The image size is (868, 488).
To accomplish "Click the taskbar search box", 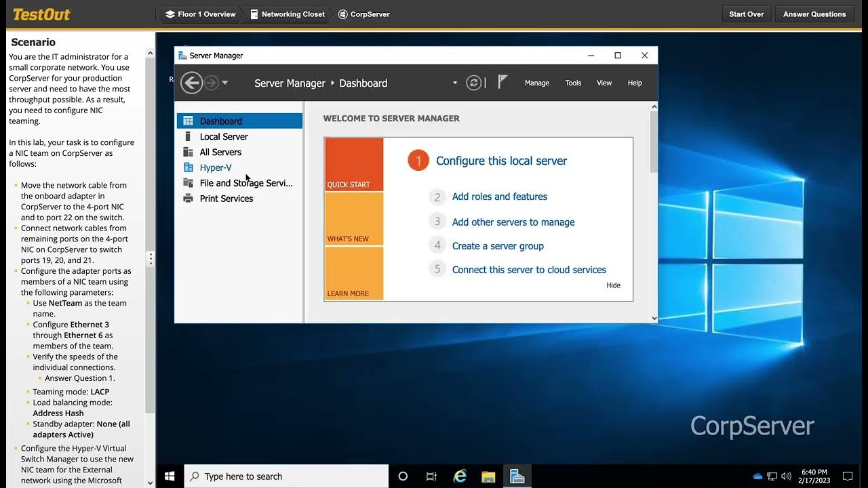I will [x=285, y=476].
